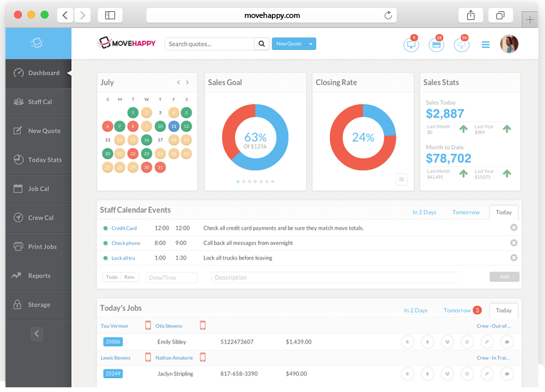Go to next month in July calendar
Viewport: 545px width, 392px height.
(187, 83)
